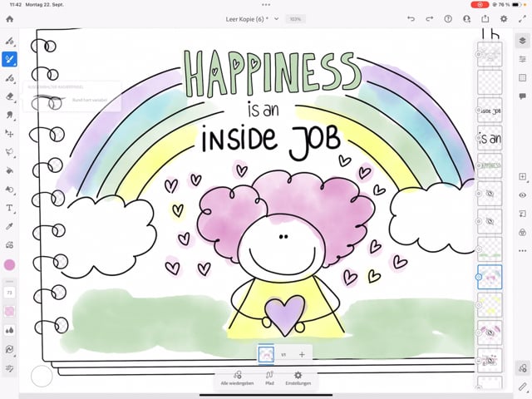Open the brush flow opacity control
The height and width of the screenshot is (399, 532).
(9, 311)
